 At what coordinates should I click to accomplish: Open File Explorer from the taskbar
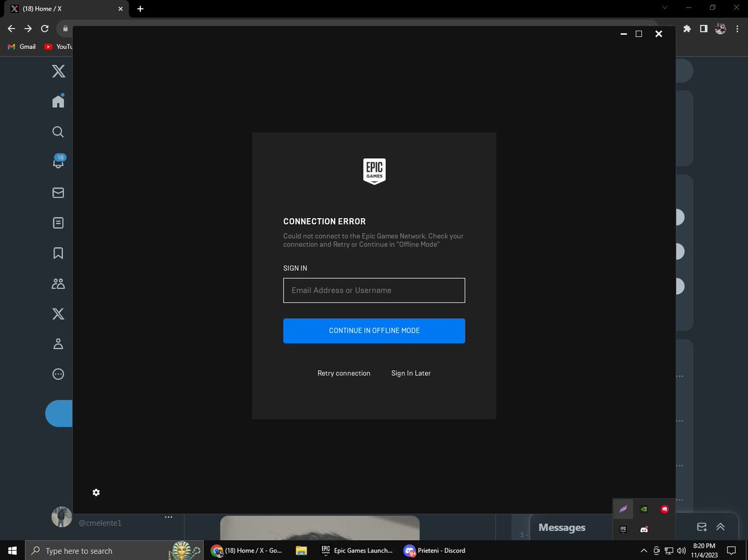coord(302,551)
